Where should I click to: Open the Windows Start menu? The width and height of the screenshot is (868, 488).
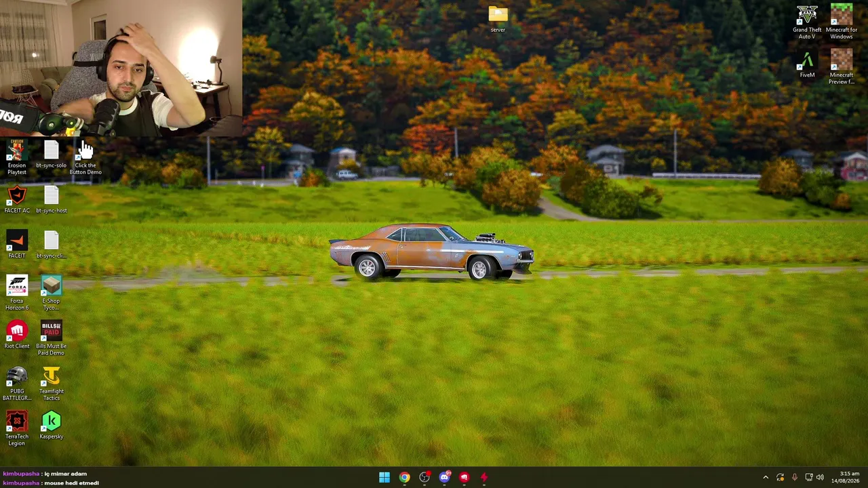pos(384,477)
